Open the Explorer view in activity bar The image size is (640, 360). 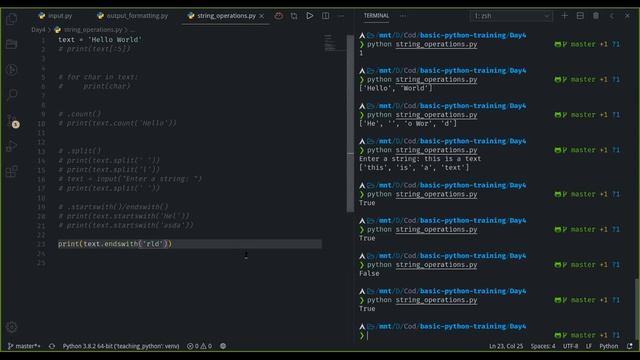click(x=12, y=19)
